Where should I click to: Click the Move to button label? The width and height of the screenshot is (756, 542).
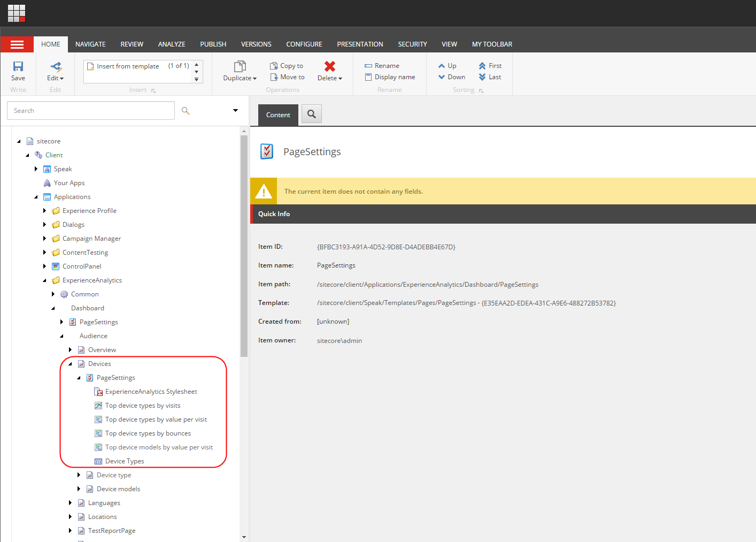pyautogui.click(x=292, y=77)
